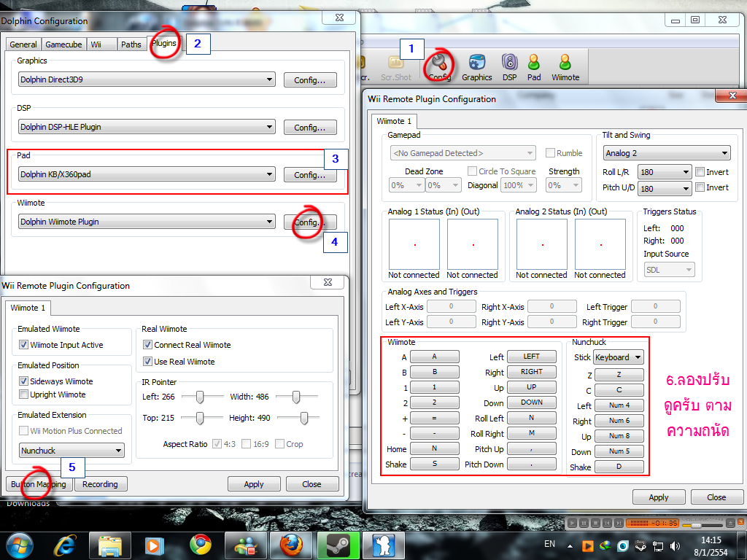The image size is (747, 560).
Task: Launch Internet Explorer from the taskbar
Action: 66,545
